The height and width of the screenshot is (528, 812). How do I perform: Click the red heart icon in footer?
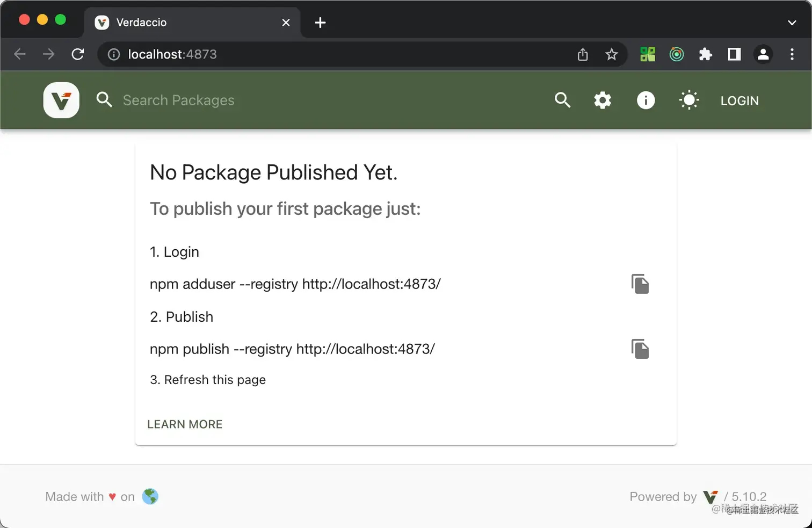point(112,497)
